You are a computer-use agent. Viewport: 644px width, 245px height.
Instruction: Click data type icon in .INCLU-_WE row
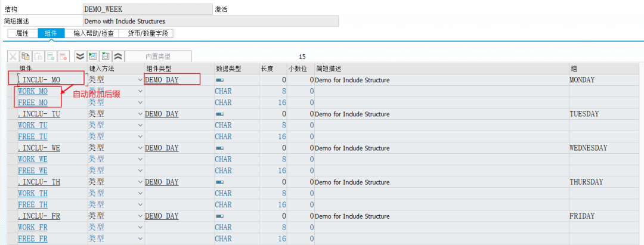[219, 148]
